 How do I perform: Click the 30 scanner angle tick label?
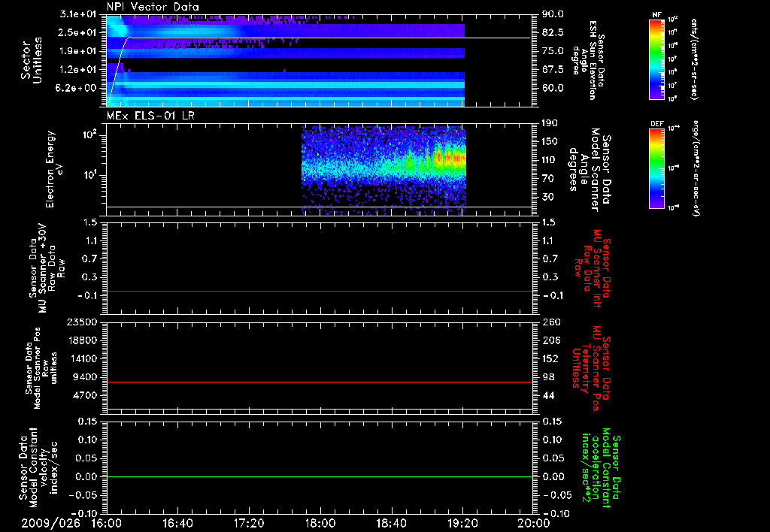tap(548, 197)
